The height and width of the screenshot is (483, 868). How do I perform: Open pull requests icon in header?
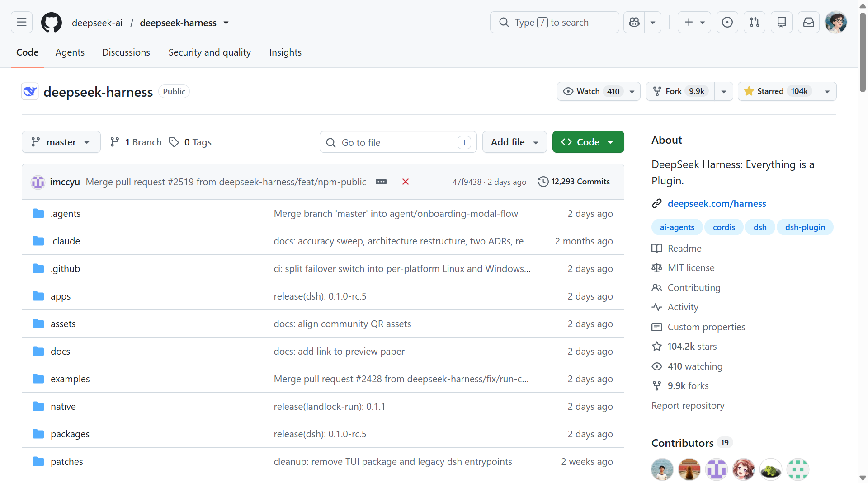click(x=755, y=22)
